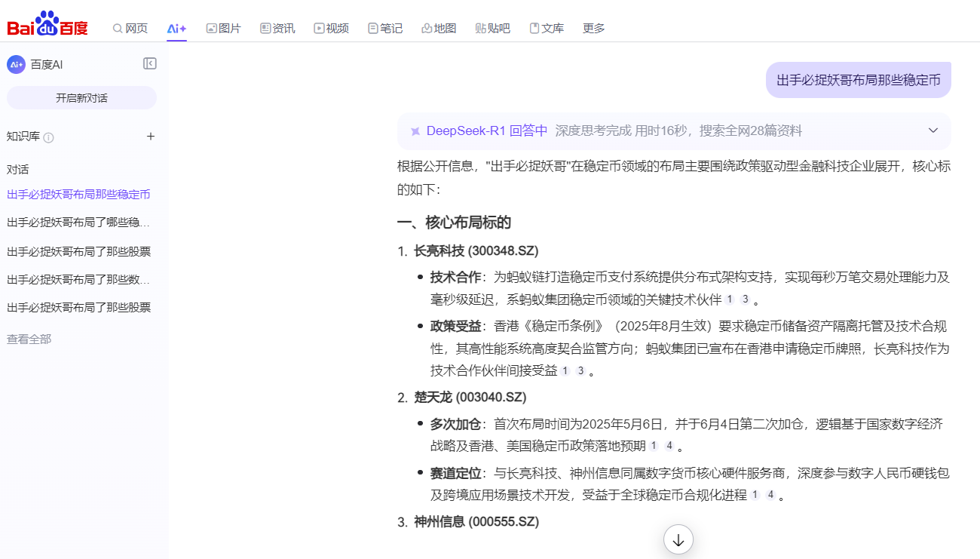Expand the DeepSeek-R1 thinking details chevron
Viewport: 980px width, 559px height.
pyautogui.click(x=933, y=131)
